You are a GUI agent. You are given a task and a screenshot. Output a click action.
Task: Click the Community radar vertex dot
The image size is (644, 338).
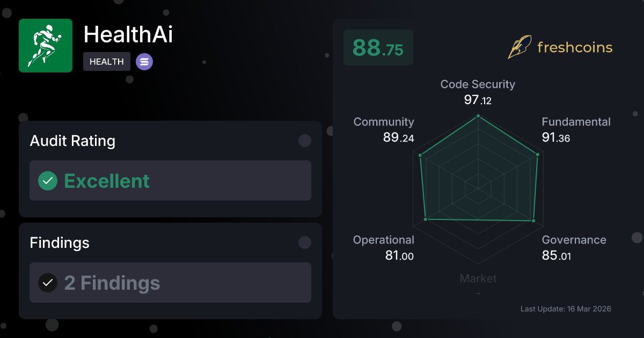point(421,156)
